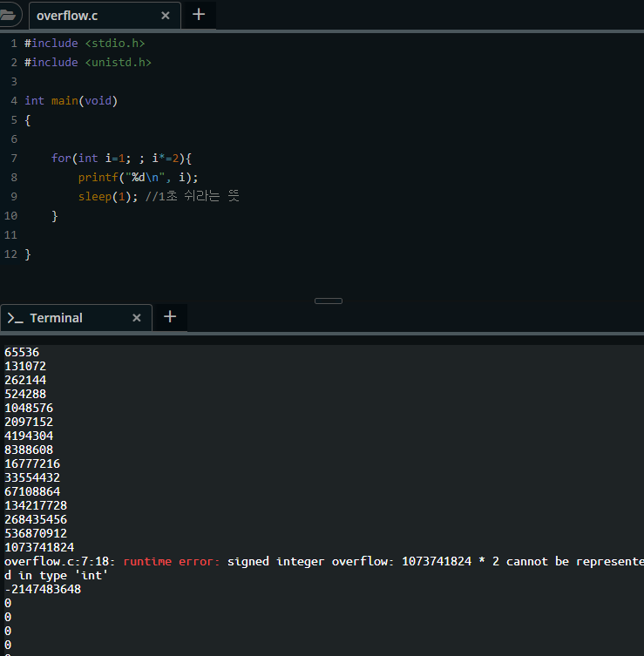Click the sleep(1) call on line 9

click(x=107, y=197)
